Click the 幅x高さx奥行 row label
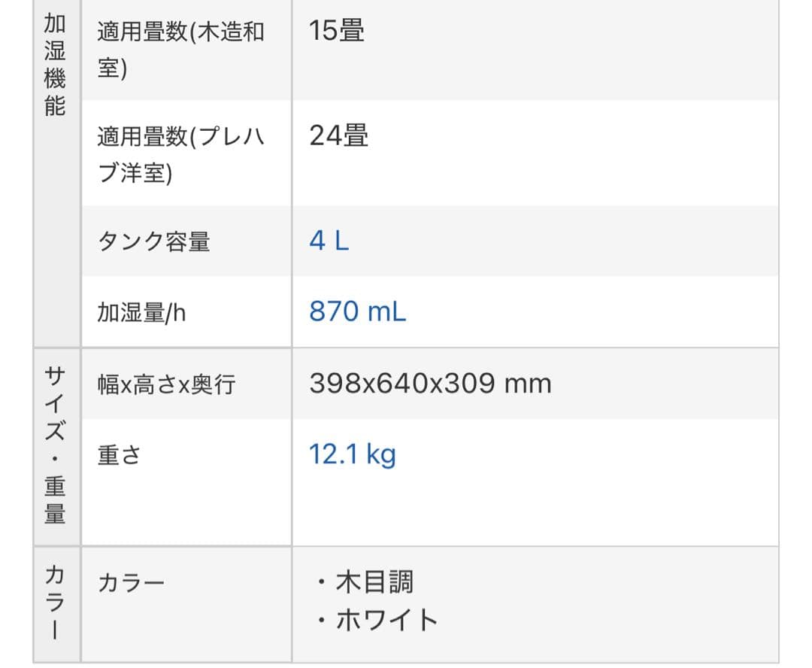812x668 pixels. (166, 384)
